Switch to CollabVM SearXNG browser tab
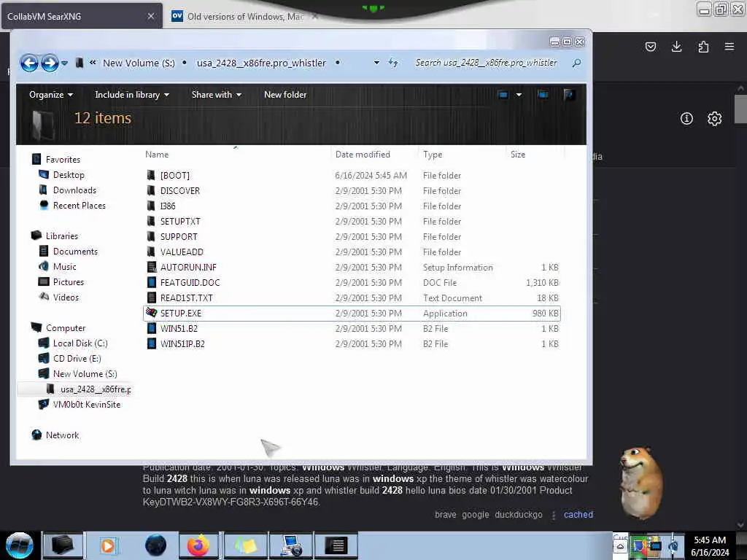Viewport: 747px width, 560px height. click(71, 16)
